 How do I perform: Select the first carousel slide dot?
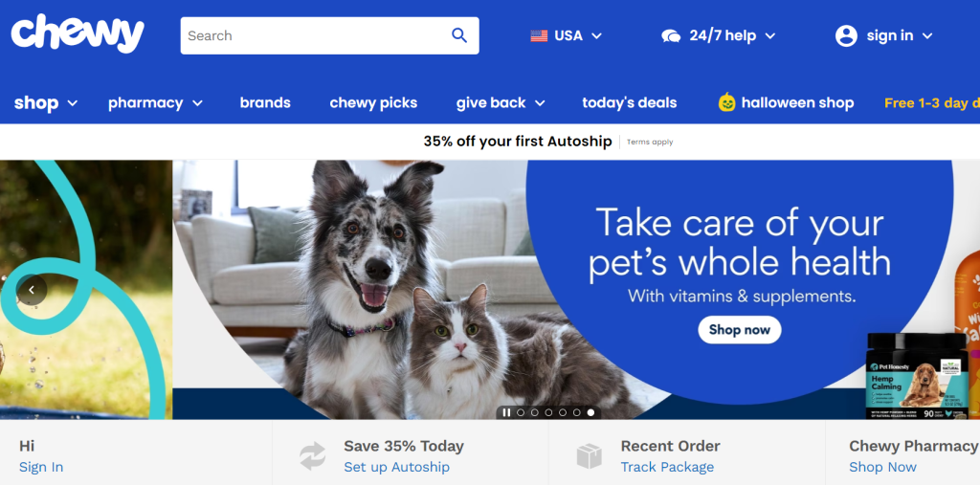click(521, 412)
